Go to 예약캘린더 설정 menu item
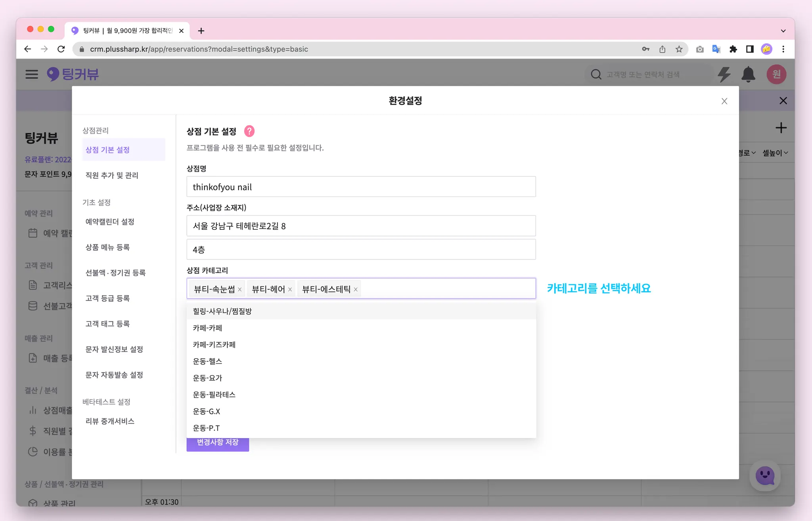Viewport: 812px width, 521px height. pos(110,221)
